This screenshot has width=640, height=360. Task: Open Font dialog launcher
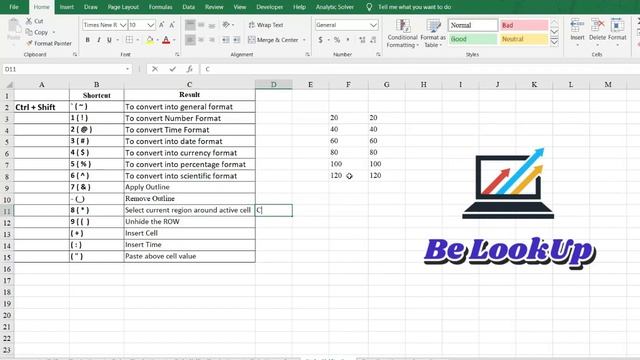pyautogui.click(x=177, y=54)
